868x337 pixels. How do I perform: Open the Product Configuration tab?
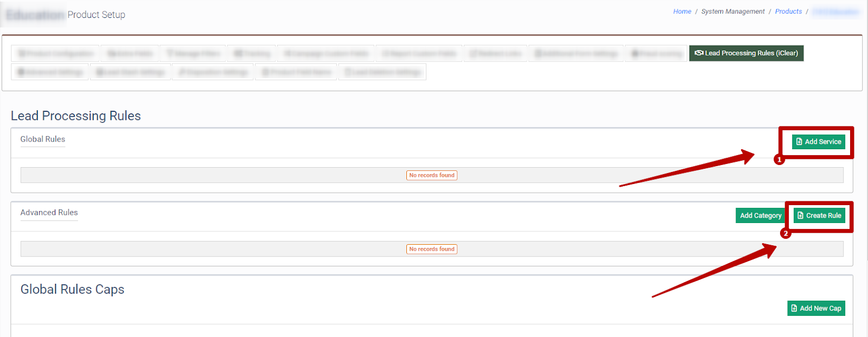click(55, 54)
